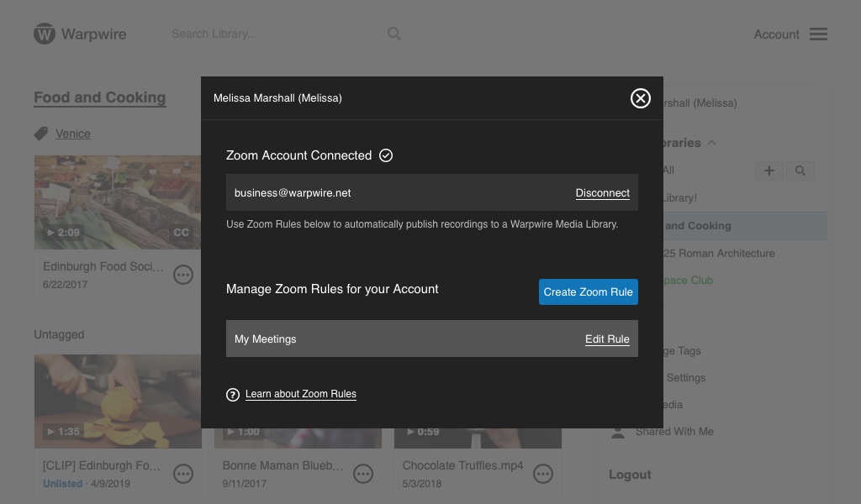Click the help question mark icon

tap(233, 394)
